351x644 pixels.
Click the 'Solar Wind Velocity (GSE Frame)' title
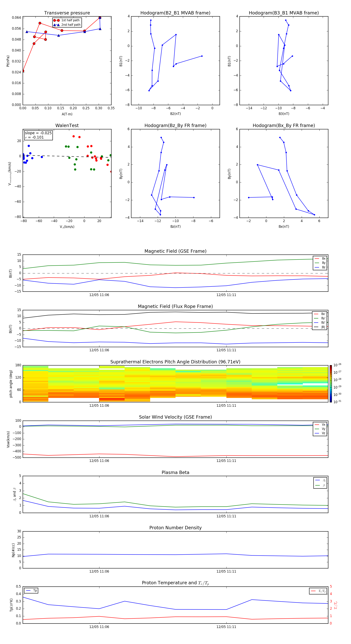click(175, 417)
